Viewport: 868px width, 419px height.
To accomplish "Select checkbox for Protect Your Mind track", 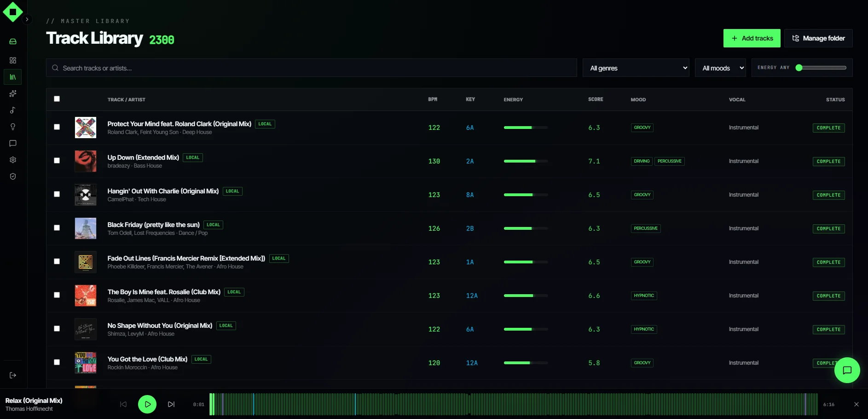I will click(x=57, y=127).
